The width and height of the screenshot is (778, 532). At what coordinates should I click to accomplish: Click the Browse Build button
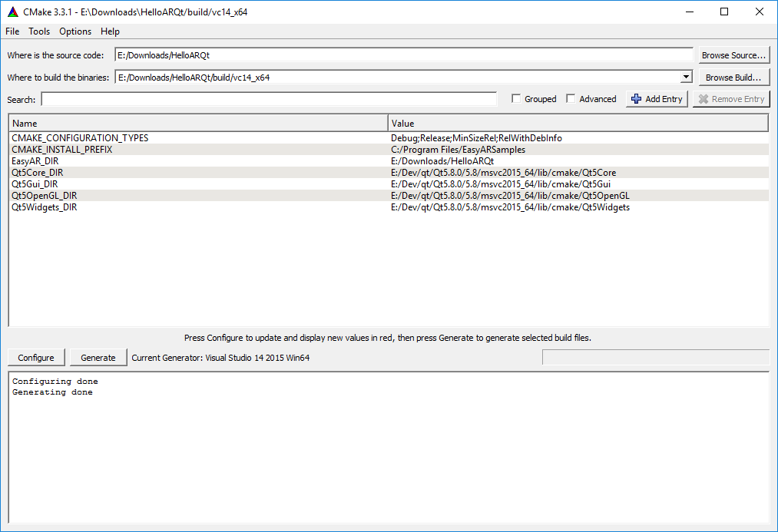coord(733,78)
